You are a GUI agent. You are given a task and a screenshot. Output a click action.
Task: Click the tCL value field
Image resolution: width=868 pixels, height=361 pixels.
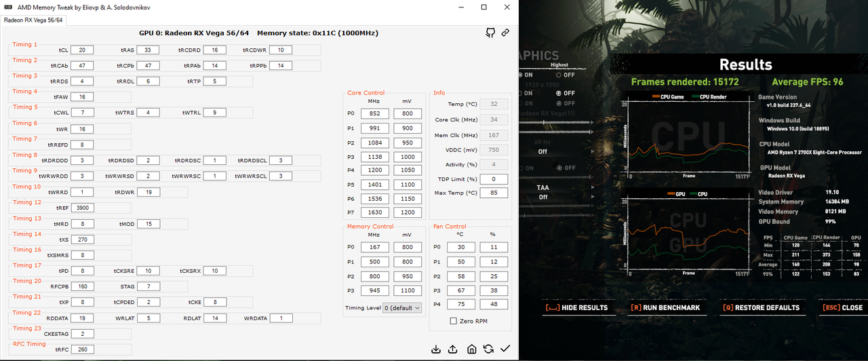(83, 50)
